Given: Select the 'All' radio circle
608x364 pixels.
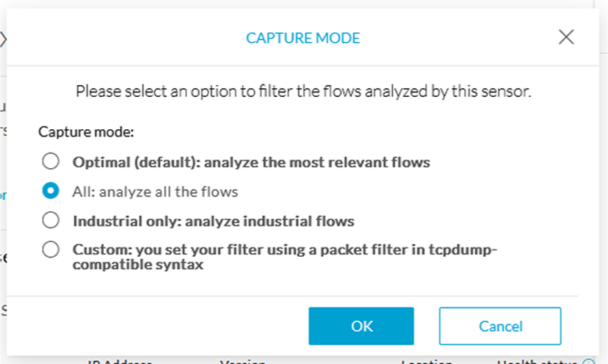Looking at the screenshot, I should (51, 191).
